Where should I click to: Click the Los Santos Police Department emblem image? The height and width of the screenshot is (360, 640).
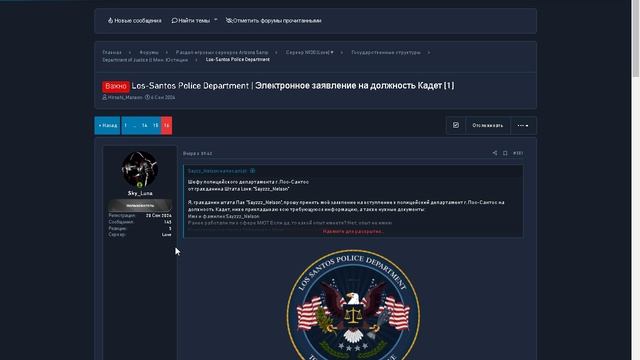point(353,305)
